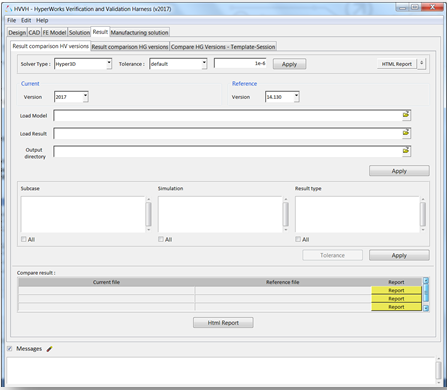
Task: Click Apply next to tolerance value
Action: click(x=289, y=64)
